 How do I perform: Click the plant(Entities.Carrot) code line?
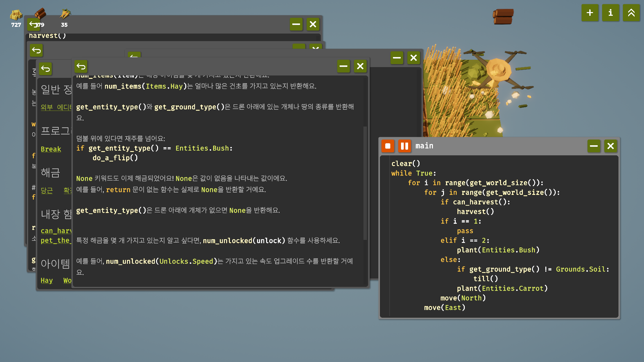pyautogui.click(x=502, y=288)
